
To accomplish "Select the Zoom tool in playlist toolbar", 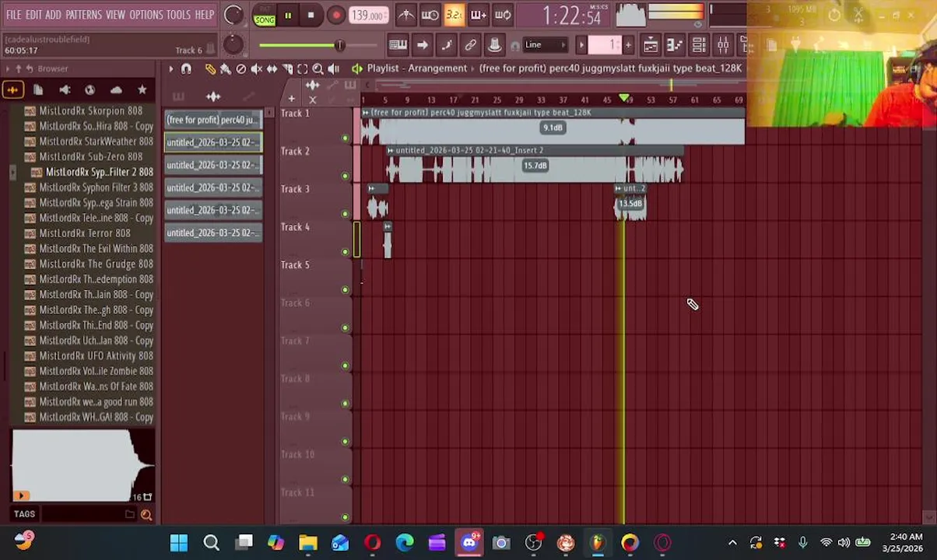I will [318, 68].
